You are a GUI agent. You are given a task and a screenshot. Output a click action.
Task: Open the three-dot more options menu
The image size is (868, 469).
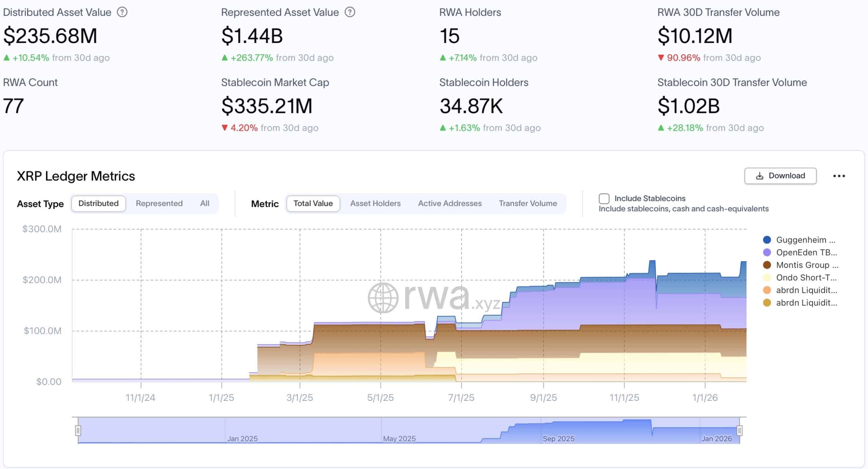click(839, 176)
